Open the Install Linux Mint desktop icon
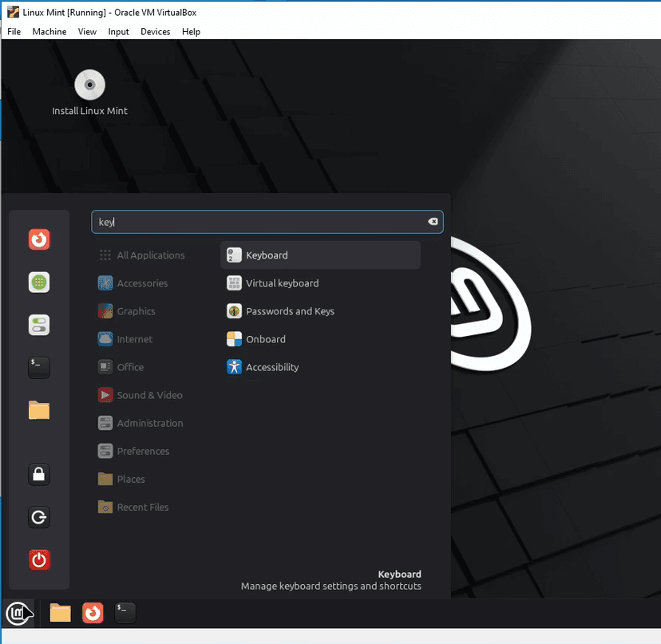This screenshot has height=644, width=661. point(89,86)
